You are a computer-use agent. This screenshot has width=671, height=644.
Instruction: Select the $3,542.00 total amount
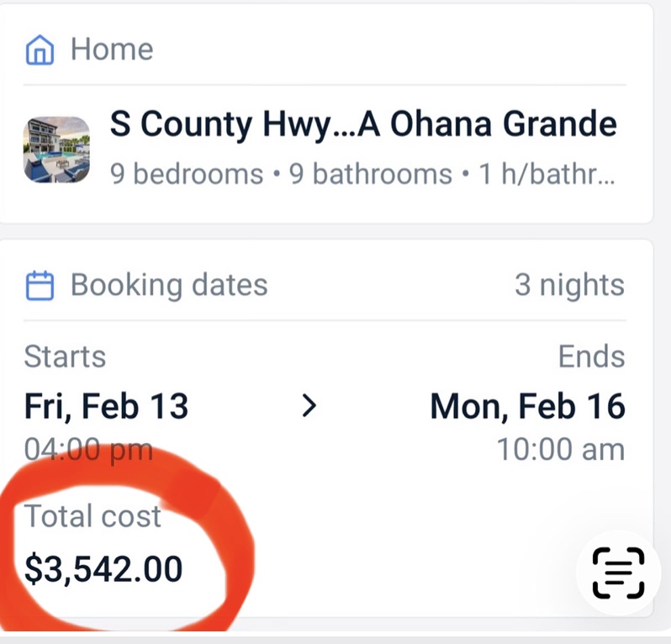click(103, 569)
